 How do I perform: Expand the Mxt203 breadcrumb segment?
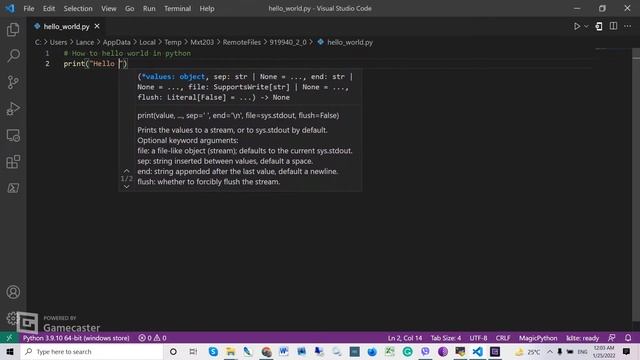pyautogui.click(x=202, y=42)
